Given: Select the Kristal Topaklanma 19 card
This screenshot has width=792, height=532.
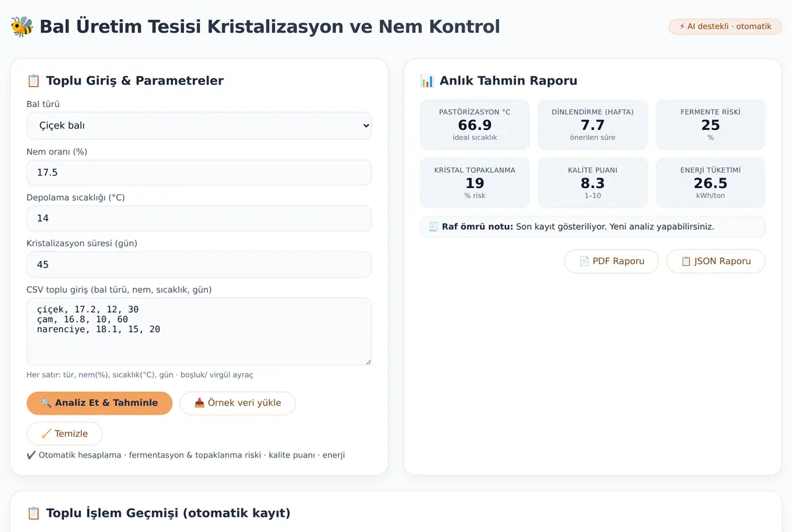Looking at the screenshot, I should click(x=475, y=183).
